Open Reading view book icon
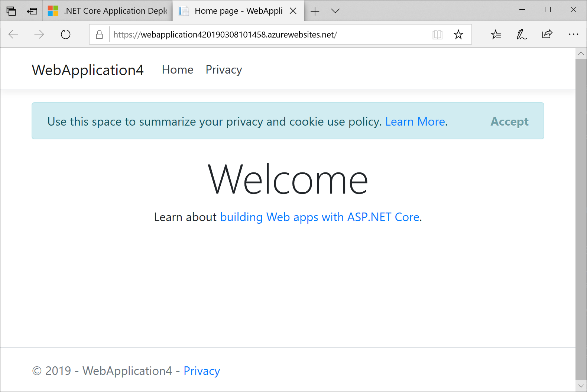The width and height of the screenshot is (587, 392). [x=438, y=35]
